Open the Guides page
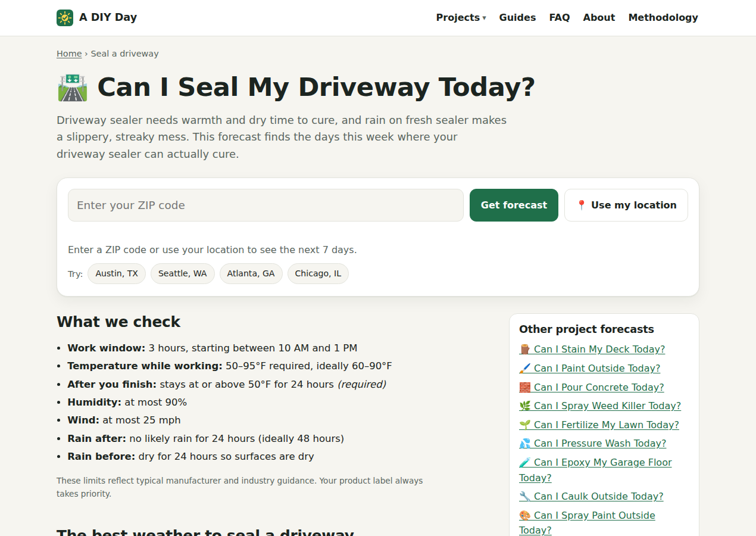 click(x=517, y=18)
